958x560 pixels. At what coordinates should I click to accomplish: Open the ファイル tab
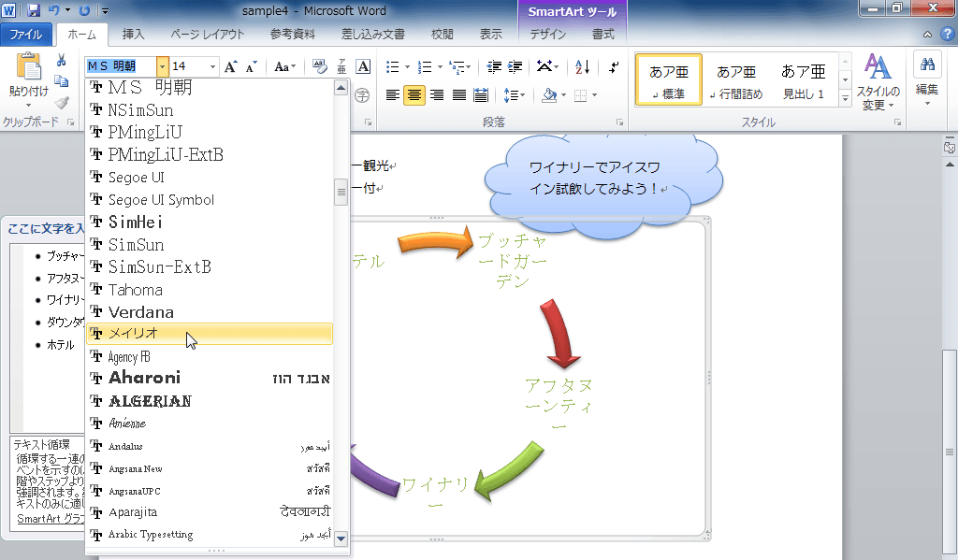pyautogui.click(x=25, y=35)
